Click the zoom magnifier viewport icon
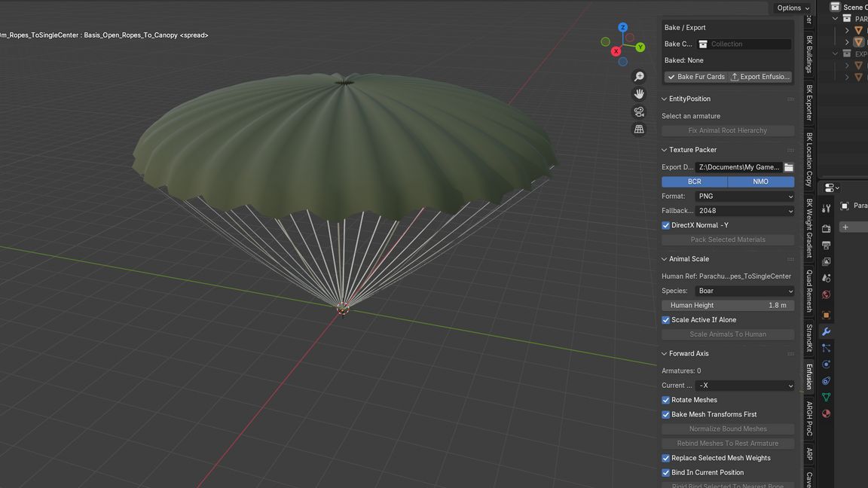Image resolution: width=868 pixels, height=488 pixels. point(639,76)
